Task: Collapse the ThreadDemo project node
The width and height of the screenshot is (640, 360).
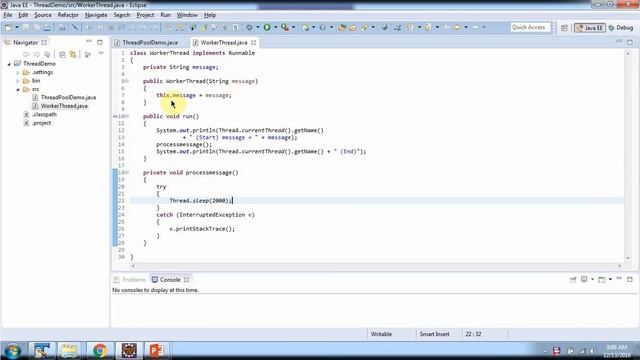Action: coord(9,64)
